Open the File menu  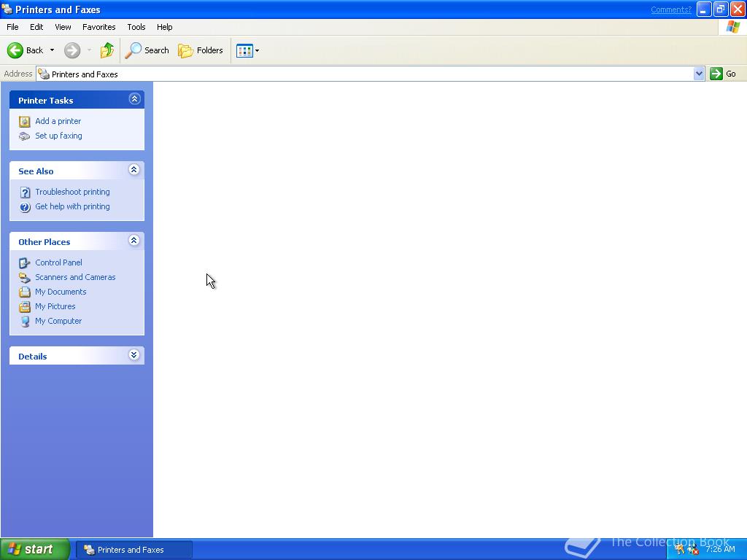(x=12, y=27)
